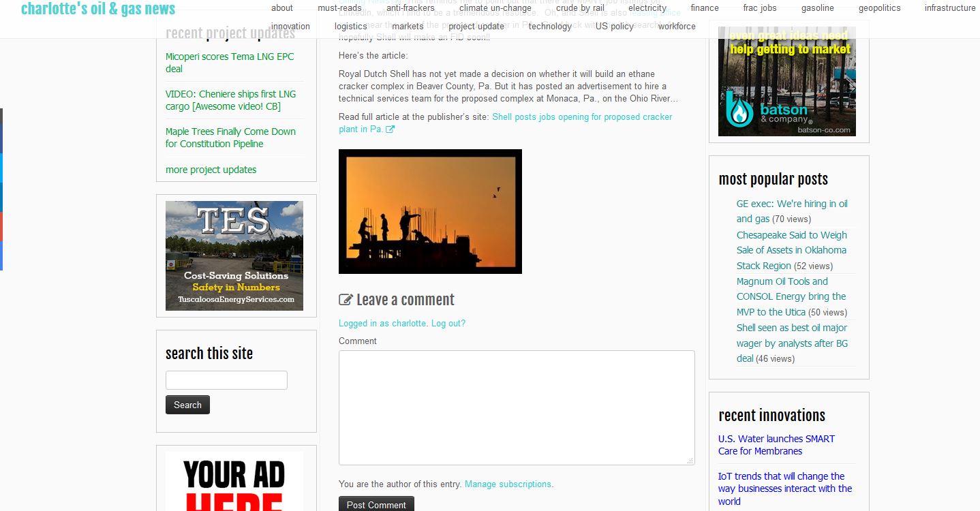The width and height of the screenshot is (980, 511).
Task: Click the construction workers silhouette image
Action: (x=430, y=211)
